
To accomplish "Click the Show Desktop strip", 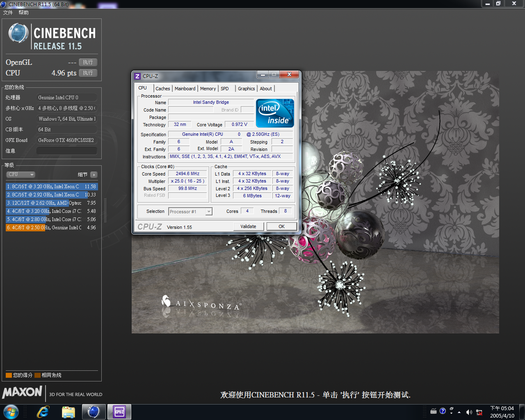I will coord(522,412).
